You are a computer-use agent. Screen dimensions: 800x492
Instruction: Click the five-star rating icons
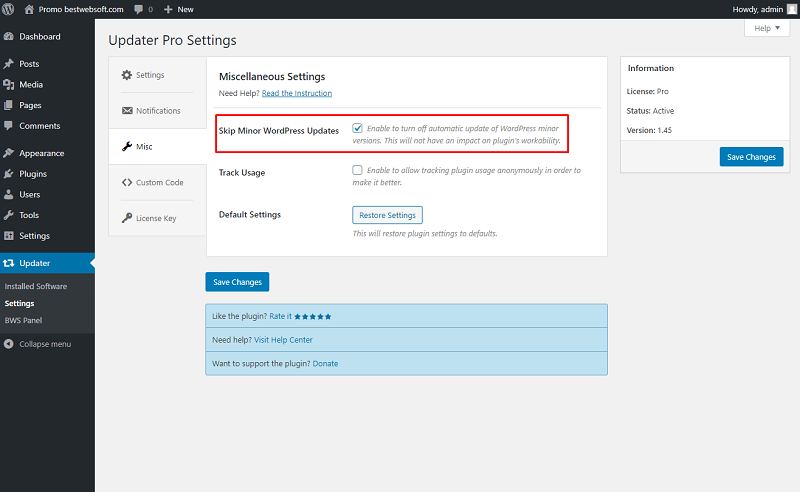point(313,316)
